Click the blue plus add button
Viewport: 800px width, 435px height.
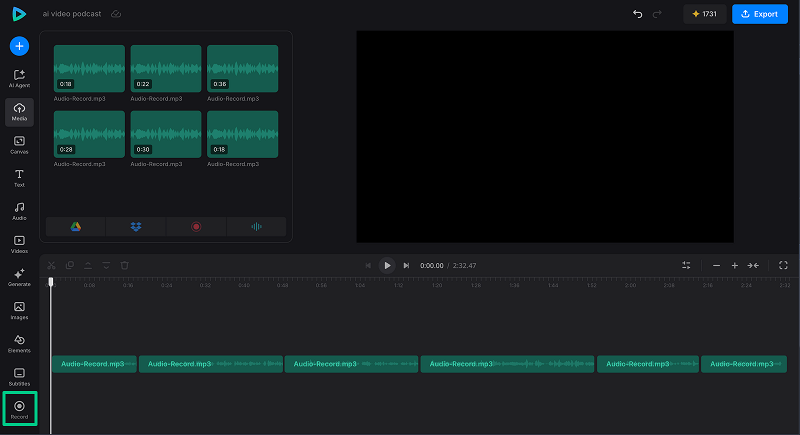pos(19,46)
